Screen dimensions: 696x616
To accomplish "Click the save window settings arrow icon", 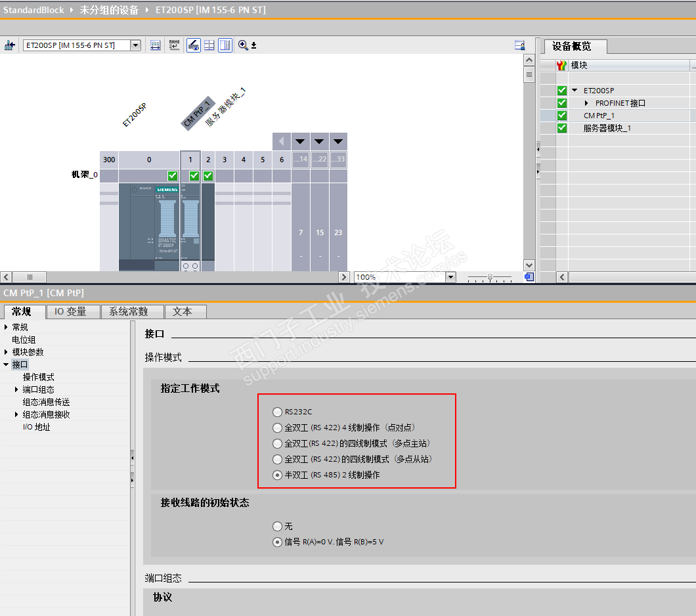I will [x=254, y=45].
